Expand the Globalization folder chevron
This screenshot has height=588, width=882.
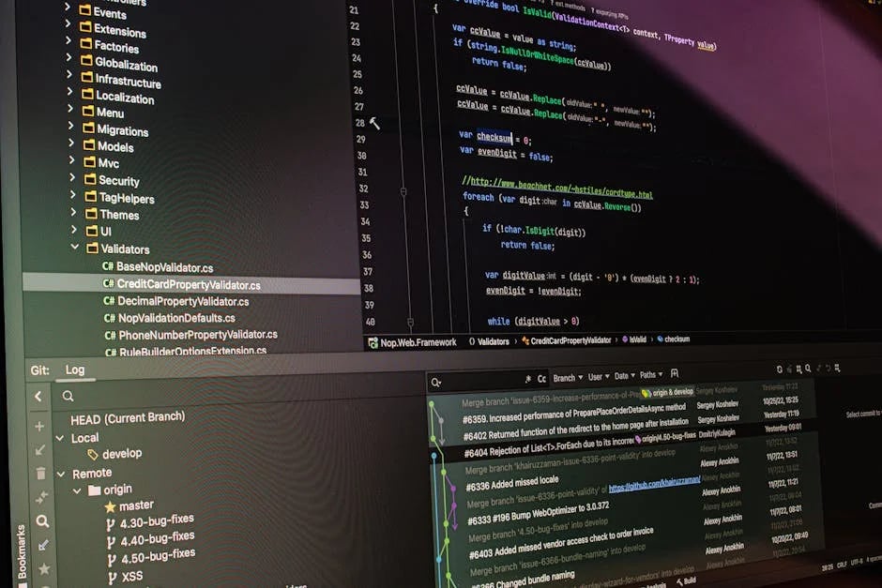[68, 57]
